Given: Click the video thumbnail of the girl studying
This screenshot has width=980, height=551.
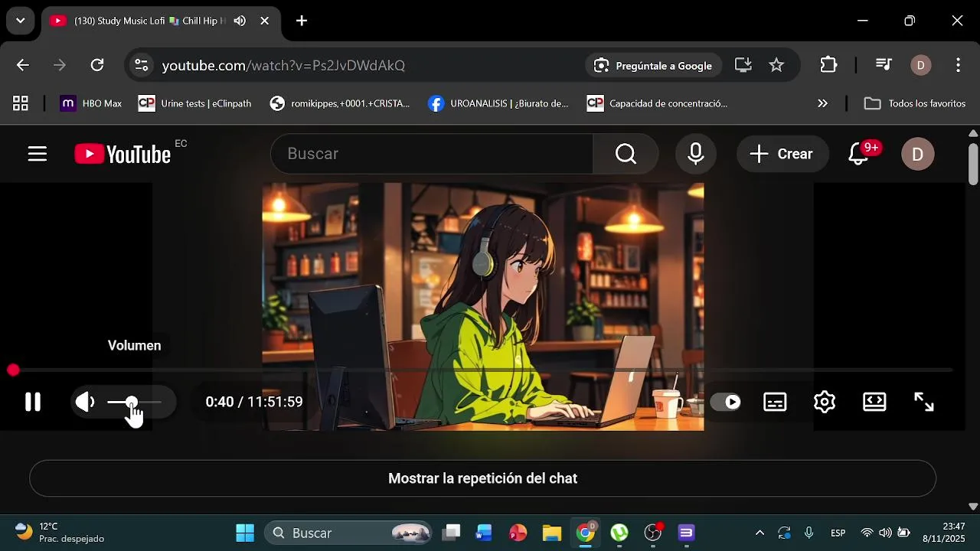Looking at the screenshot, I should click(483, 306).
